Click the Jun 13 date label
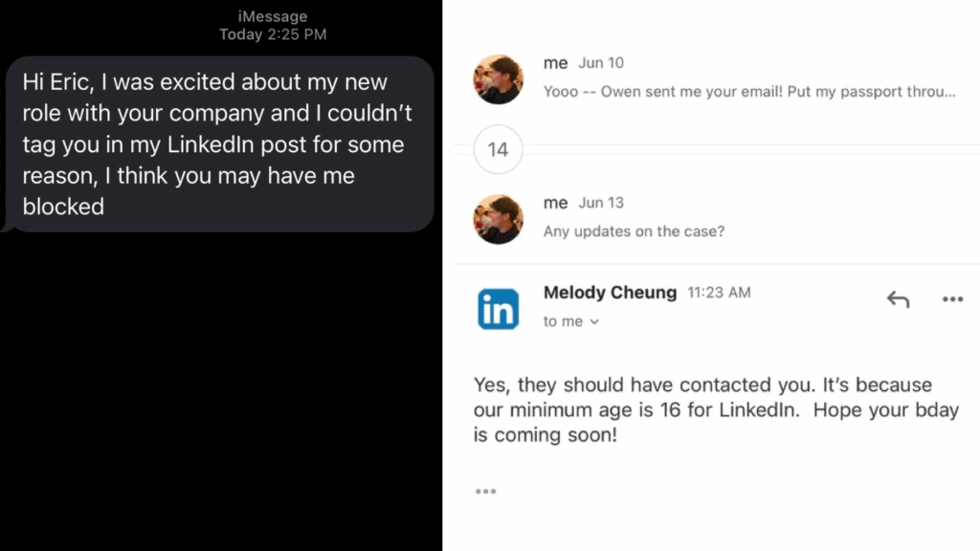This screenshot has height=551, width=980. [601, 203]
